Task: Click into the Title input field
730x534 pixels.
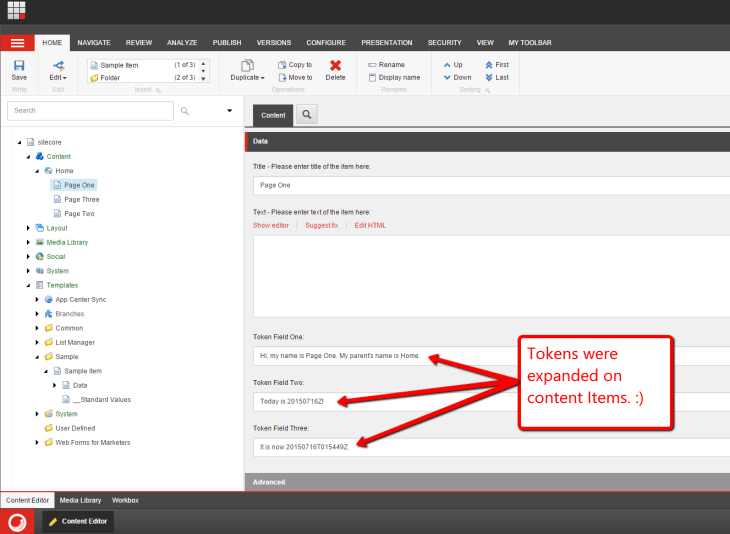Action: point(490,185)
